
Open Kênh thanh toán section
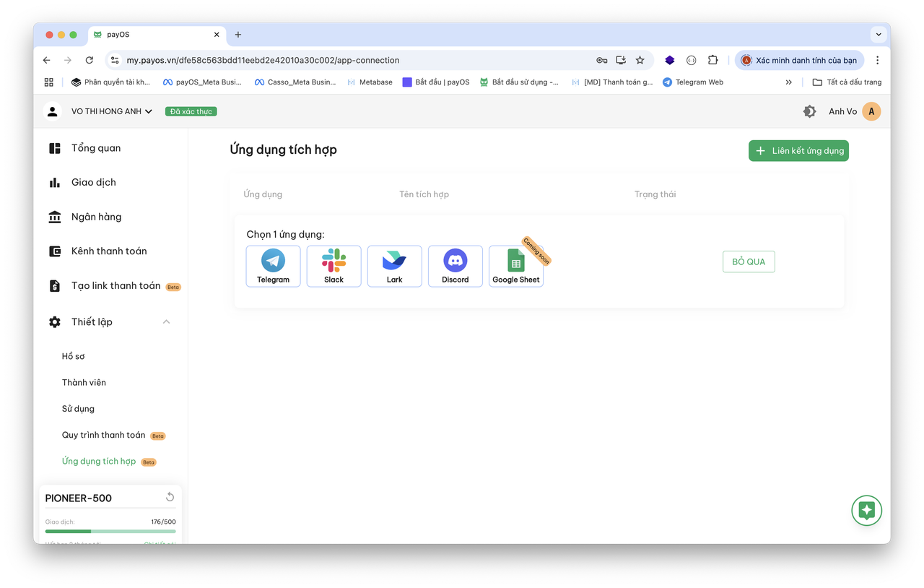pos(109,251)
